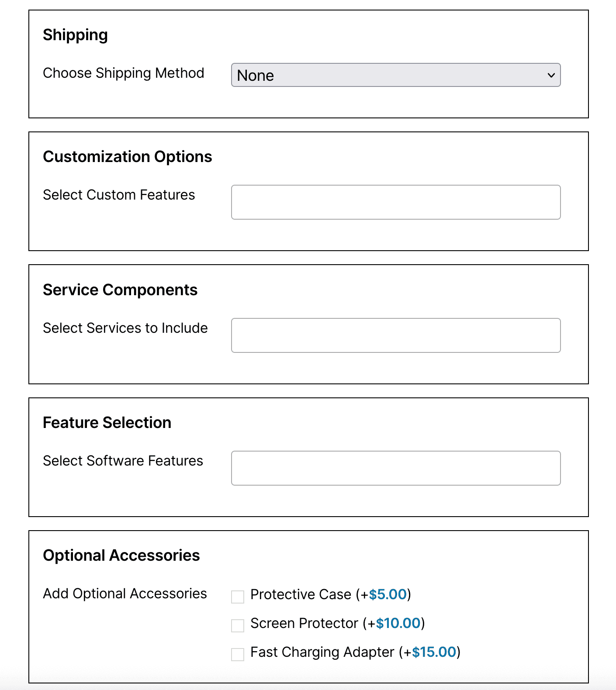Click the Select Custom Features field
The width and height of the screenshot is (616, 690).
pos(395,202)
